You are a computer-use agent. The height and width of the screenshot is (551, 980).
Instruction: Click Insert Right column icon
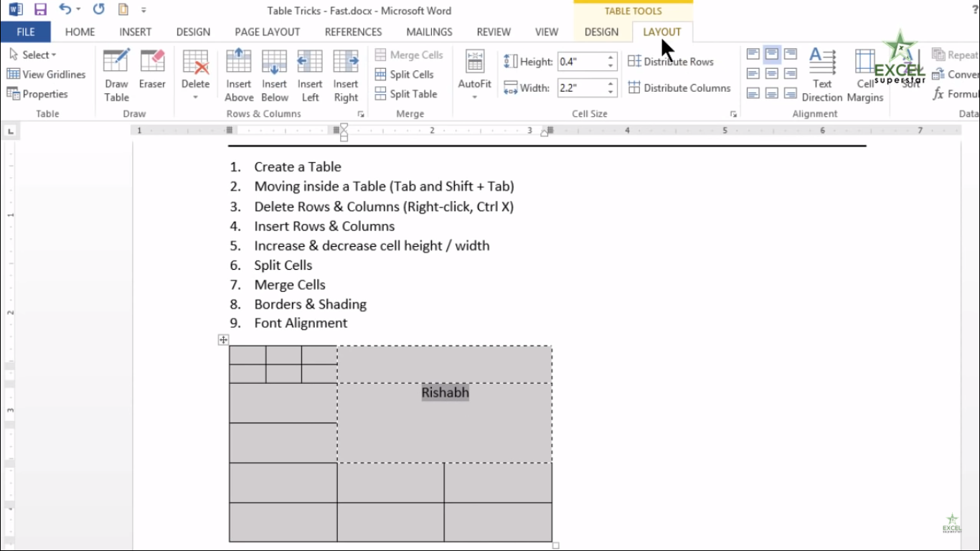coord(346,75)
